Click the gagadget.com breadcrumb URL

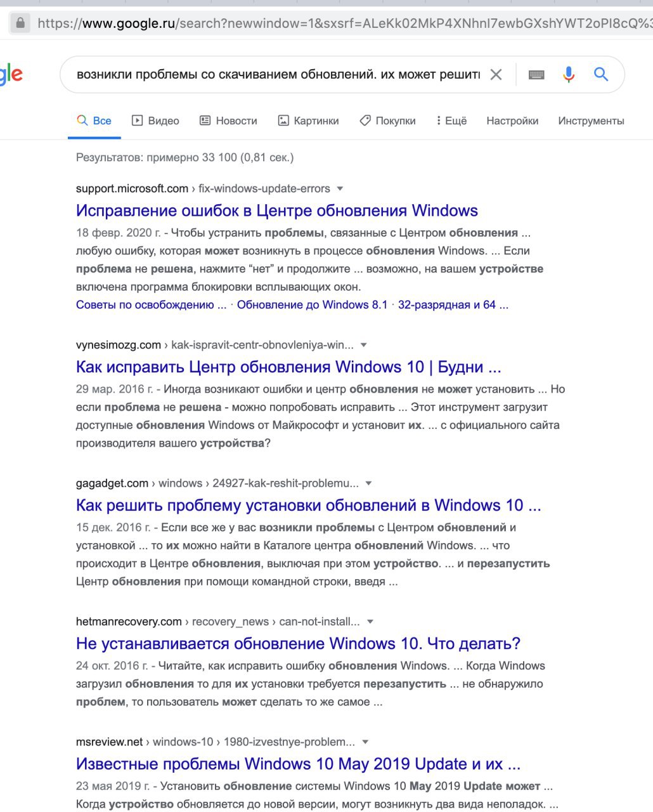click(217, 483)
